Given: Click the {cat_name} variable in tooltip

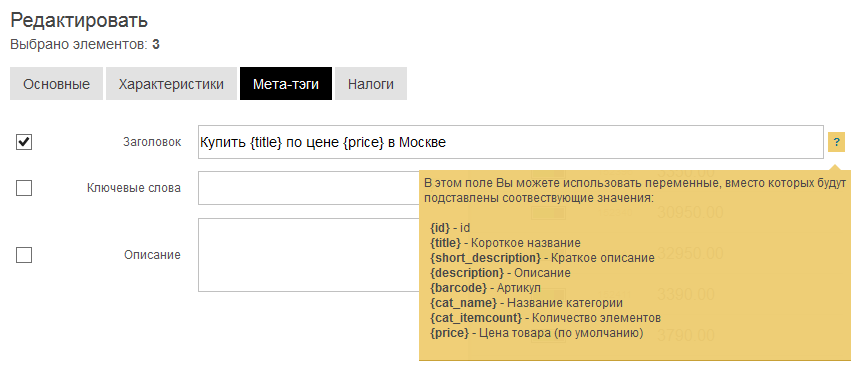Looking at the screenshot, I should point(463,303).
